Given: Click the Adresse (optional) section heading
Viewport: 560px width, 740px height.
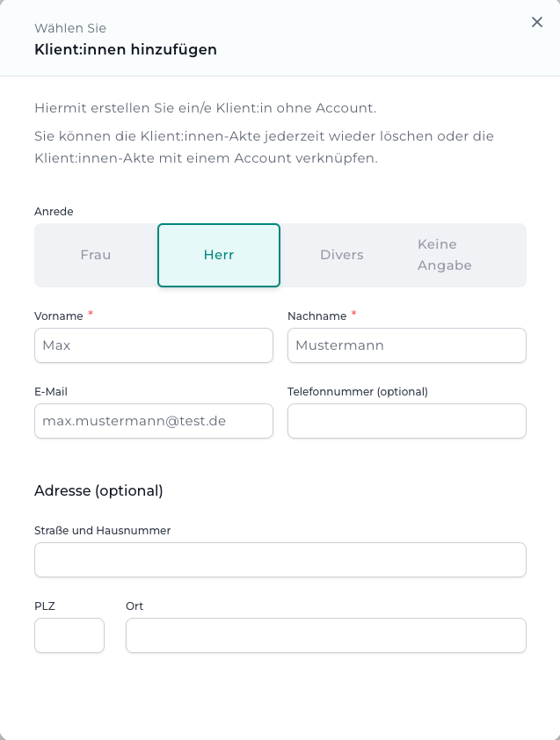Looking at the screenshot, I should 99,490.
